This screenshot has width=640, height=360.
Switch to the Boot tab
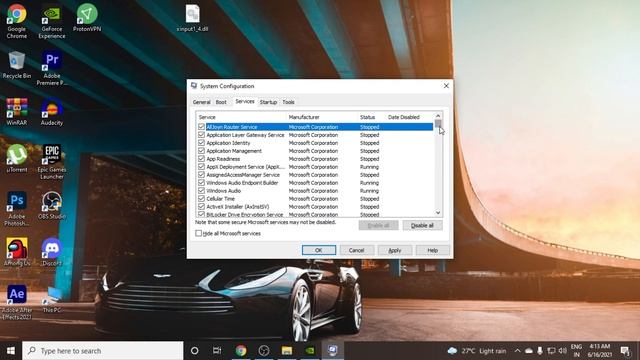(x=221, y=102)
